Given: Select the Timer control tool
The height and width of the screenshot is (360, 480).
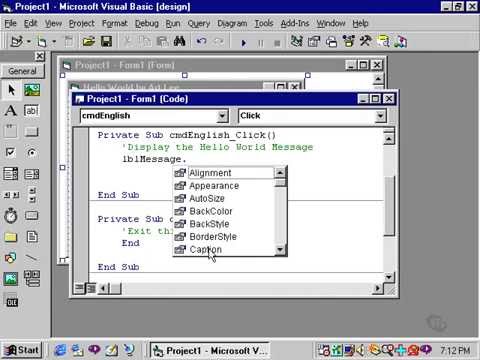Looking at the screenshot, I should click(x=11, y=216).
